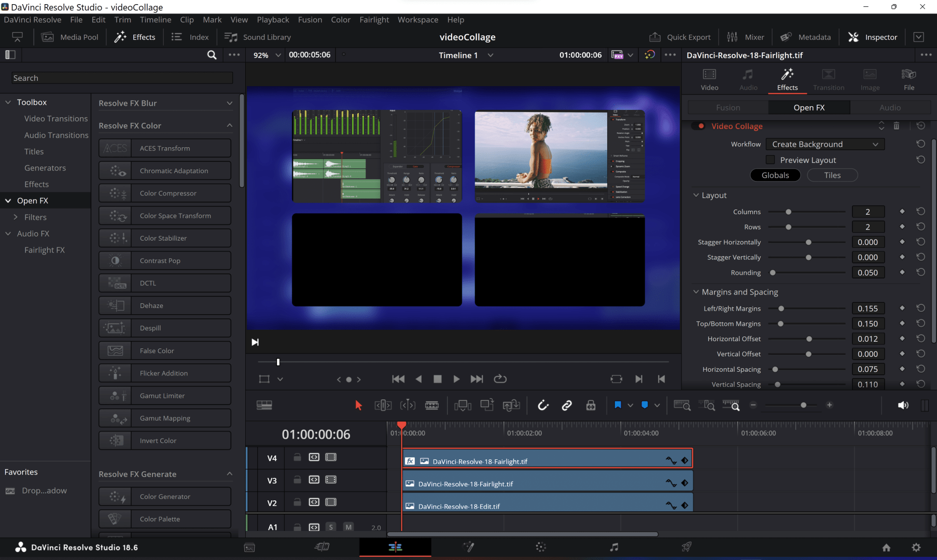The width and height of the screenshot is (937, 560).
Task: Open the Workflow Create Background dropdown
Action: coord(824,144)
